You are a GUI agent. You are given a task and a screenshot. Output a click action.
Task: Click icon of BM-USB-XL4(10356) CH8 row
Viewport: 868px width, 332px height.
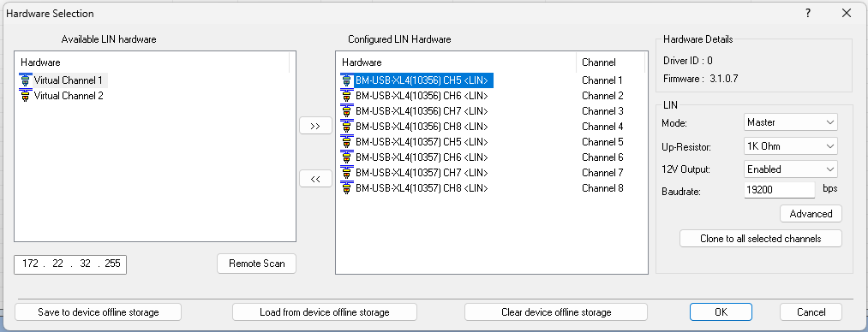[347, 127]
